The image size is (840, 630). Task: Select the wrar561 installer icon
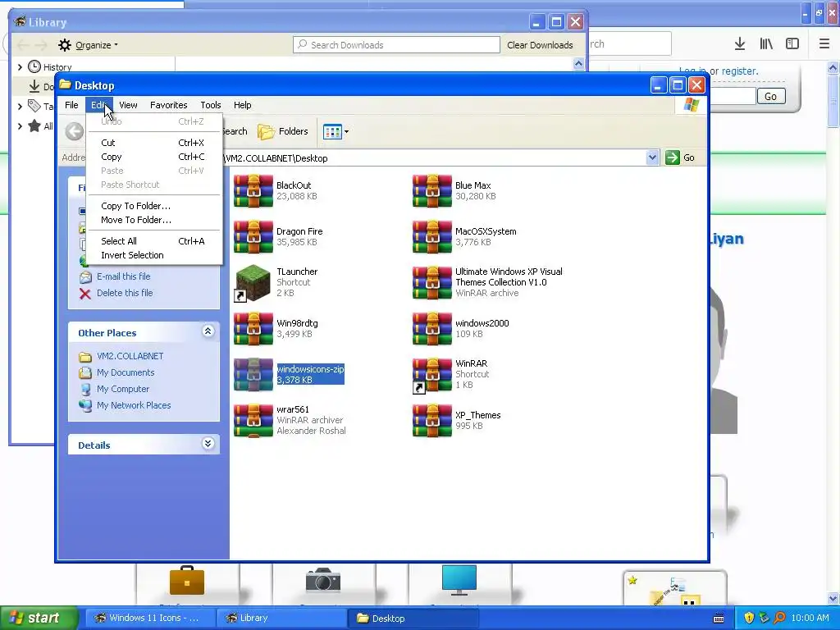(x=253, y=421)
